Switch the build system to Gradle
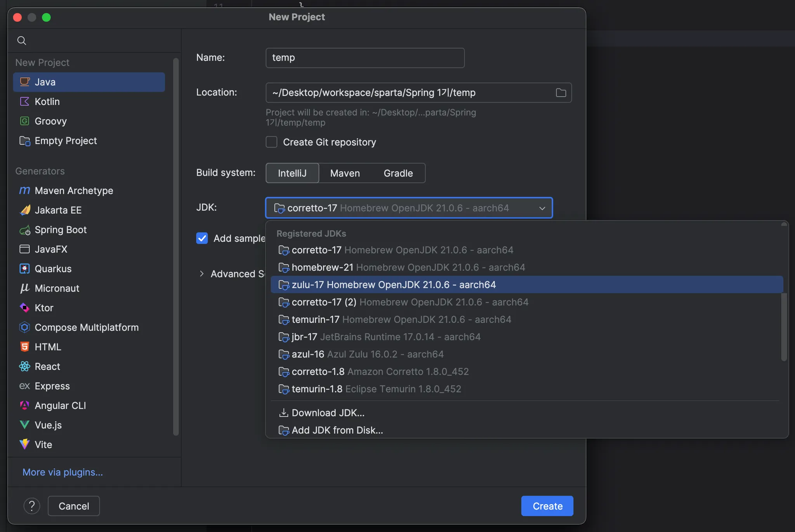 click(x=398, y=173)
